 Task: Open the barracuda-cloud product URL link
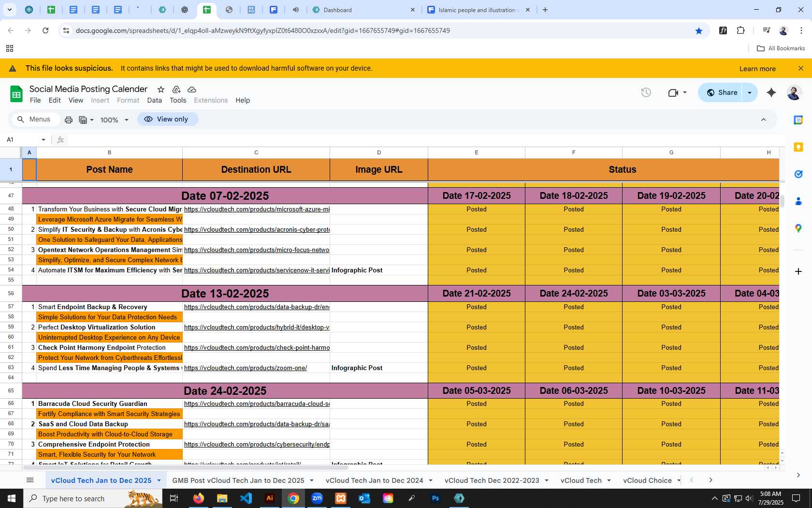[x=257, y=403]
